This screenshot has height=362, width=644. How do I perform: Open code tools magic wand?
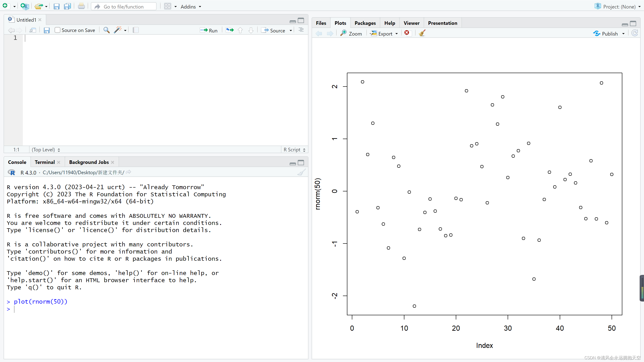pyautogui.click(x=117, y=30)
